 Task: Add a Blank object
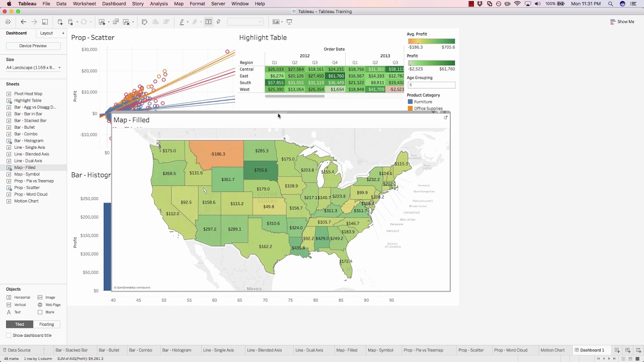[x=46, y=312]
